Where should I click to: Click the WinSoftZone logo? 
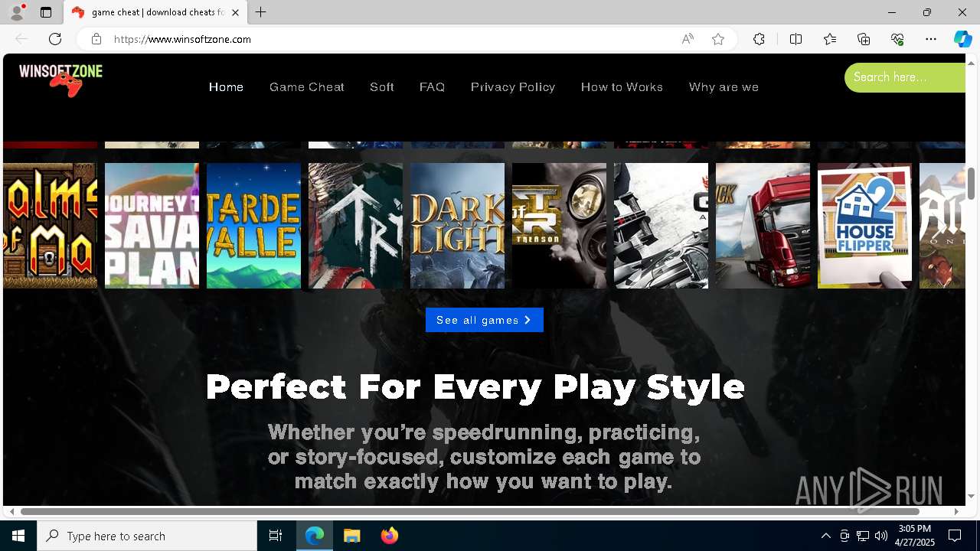(x=60, y=80)
